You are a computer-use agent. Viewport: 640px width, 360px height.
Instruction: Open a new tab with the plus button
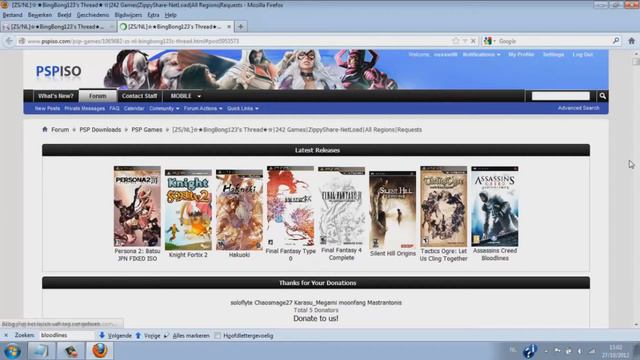[241, 27]
